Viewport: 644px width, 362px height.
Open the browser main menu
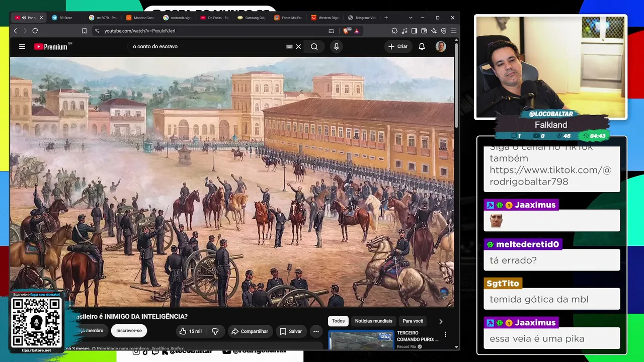(x=453, y=31)
